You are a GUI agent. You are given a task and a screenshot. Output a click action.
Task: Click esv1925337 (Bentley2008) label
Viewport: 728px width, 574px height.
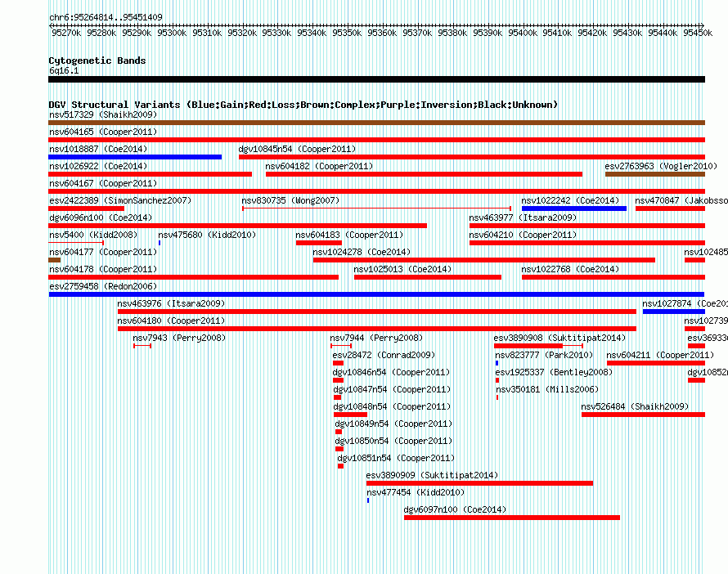[554, 372]
